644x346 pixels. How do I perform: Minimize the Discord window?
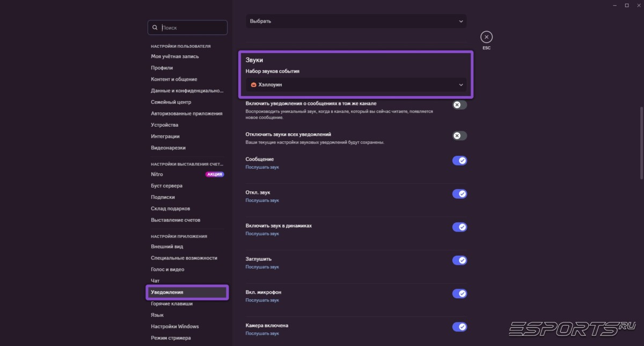pyautogui.click(x=614, y=5)
